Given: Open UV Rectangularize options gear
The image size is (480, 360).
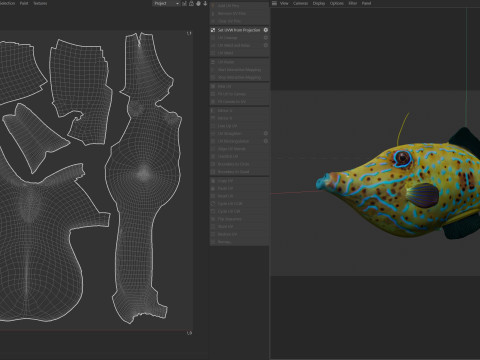Looking at the screenshot, I should pos(266,141).
